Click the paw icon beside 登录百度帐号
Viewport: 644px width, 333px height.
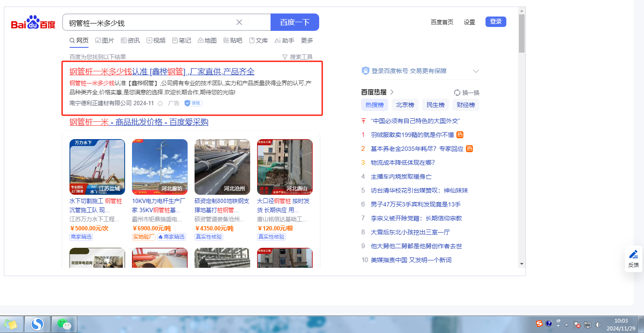[x=365, y=71]
